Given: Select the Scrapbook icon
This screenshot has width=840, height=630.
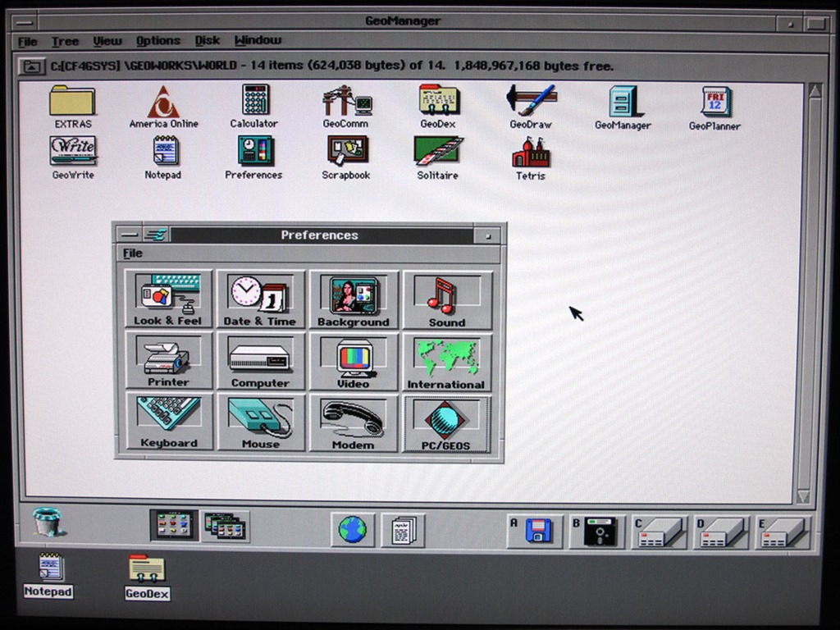Looking at the screenshot, I should [x=346, y=151].
